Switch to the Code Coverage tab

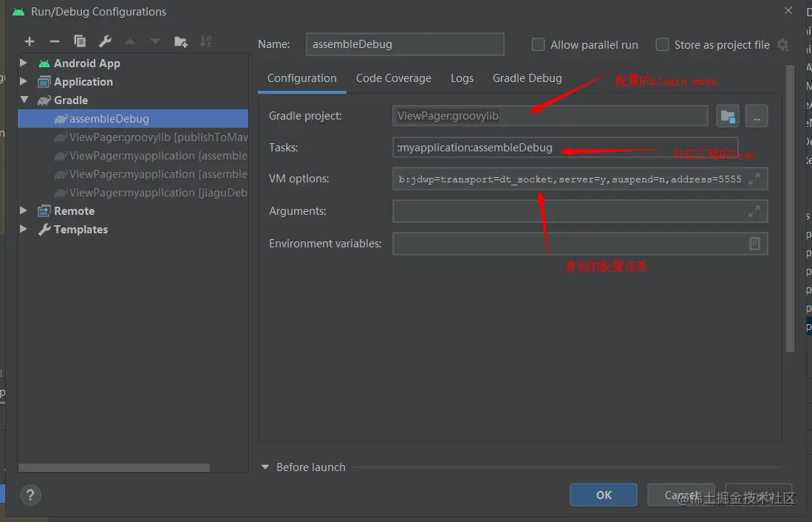pos(393,78)
